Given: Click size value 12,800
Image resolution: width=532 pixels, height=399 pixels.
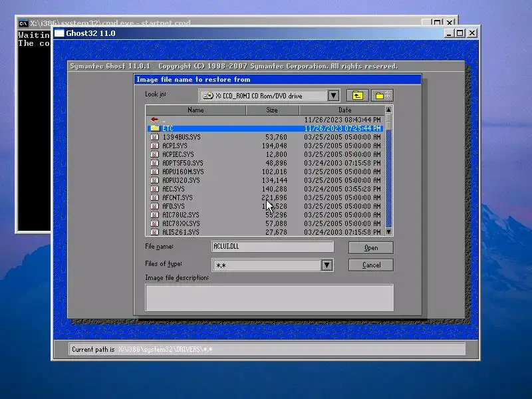Looking at the screenshot, I should coord(276,154).
